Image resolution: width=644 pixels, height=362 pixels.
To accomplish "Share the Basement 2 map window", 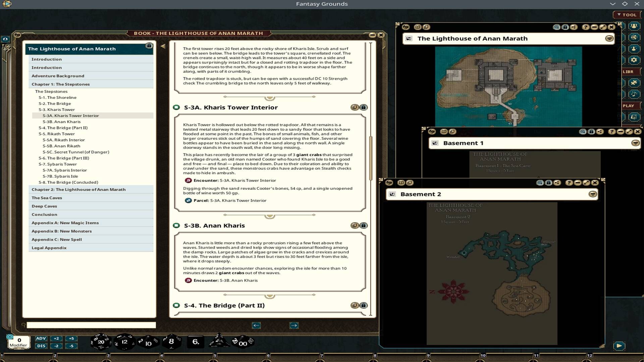I will click(x=557, y=182).
